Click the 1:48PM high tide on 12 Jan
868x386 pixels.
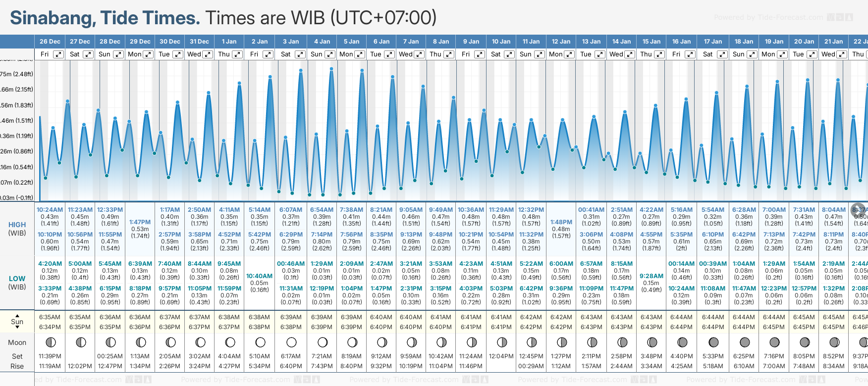561,222
